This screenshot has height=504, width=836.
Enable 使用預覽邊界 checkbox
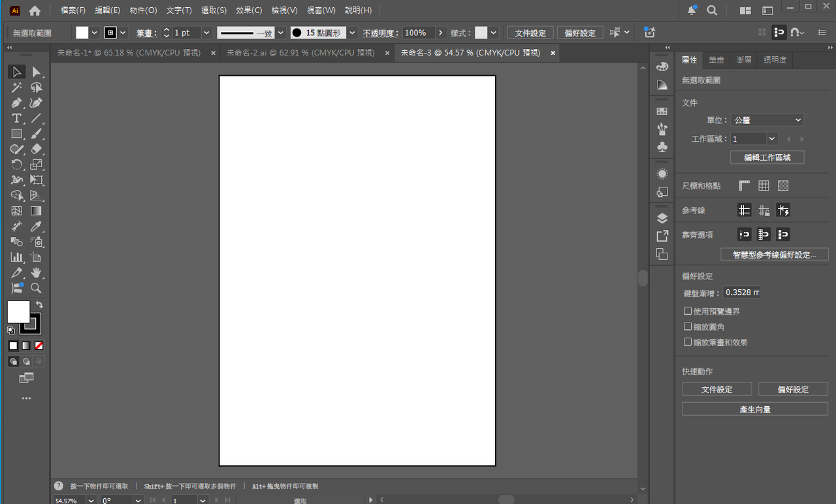tap(688, 311)
